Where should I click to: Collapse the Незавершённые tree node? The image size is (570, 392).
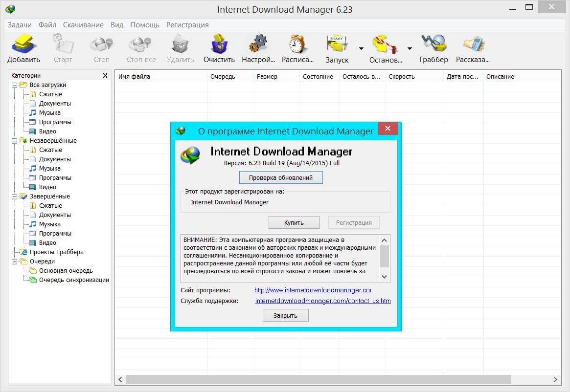click(x=15, y=141)
